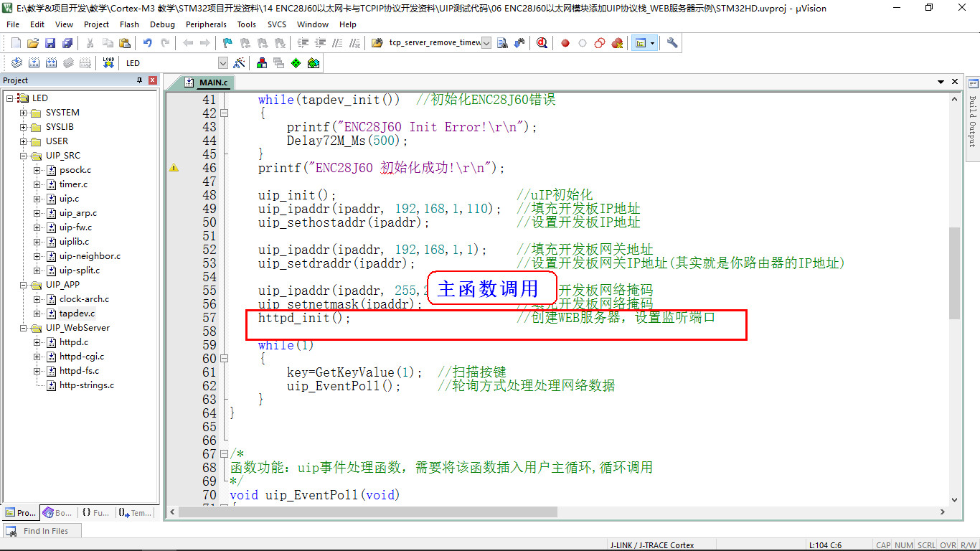This screenshot has width=980, height=551.
Task: Open the Project menu
Action: (x=96, y=24)
